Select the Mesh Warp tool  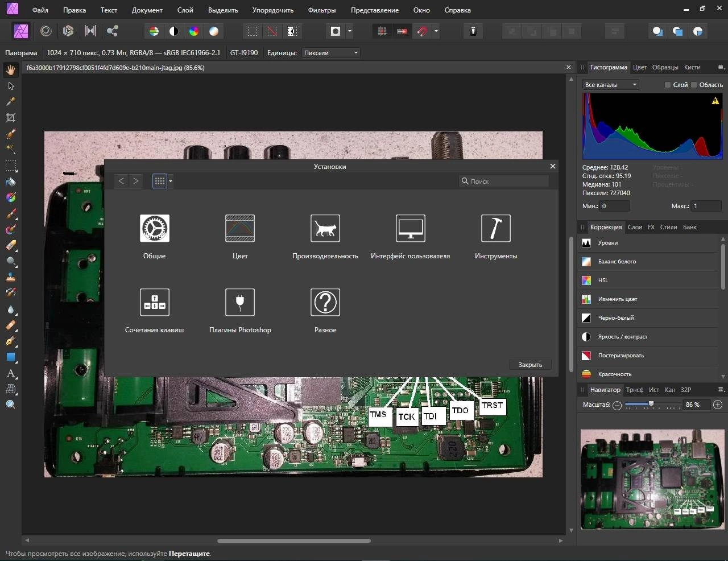11,389
